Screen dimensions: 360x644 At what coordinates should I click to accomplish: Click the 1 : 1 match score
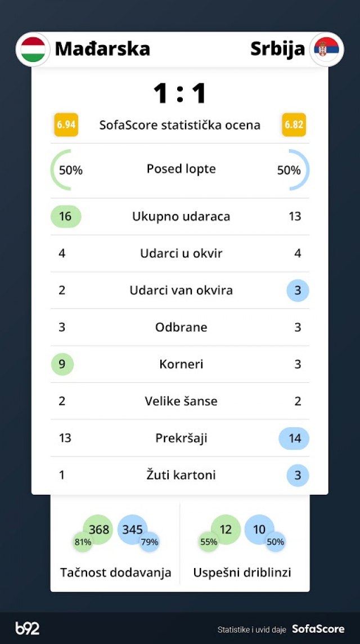pos(180,93)
